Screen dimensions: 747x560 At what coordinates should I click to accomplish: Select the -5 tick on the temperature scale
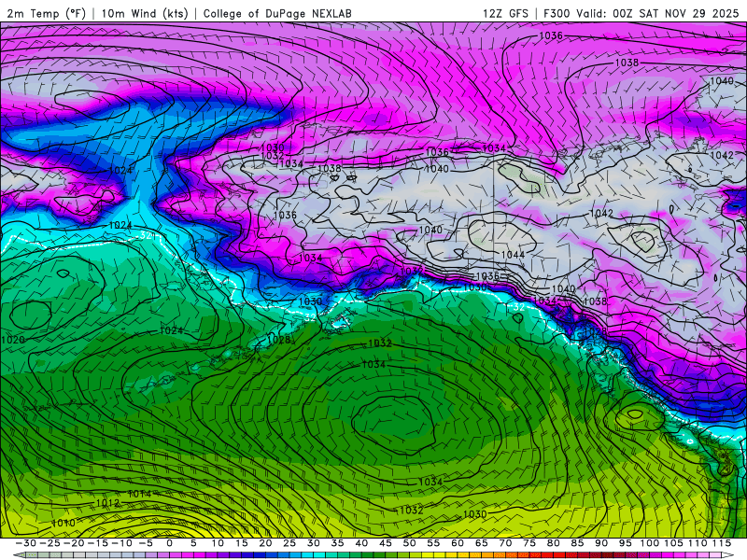[x=146, y=543]
